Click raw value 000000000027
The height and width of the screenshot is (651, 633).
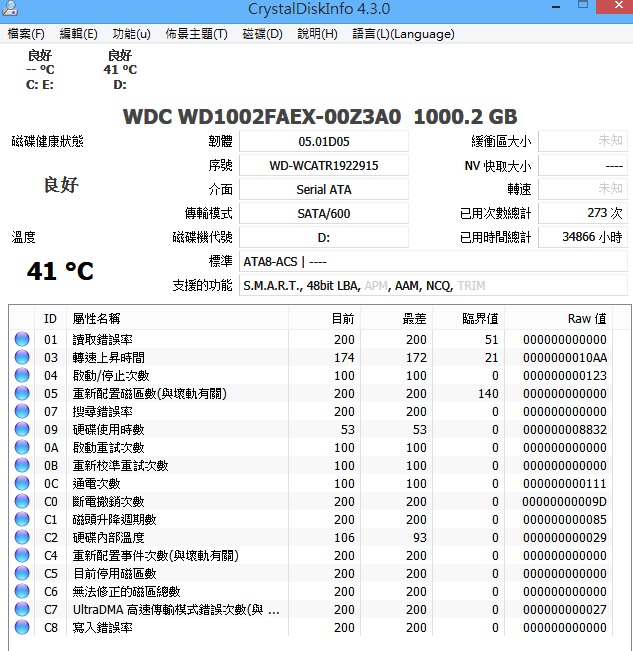click(565, 609)
